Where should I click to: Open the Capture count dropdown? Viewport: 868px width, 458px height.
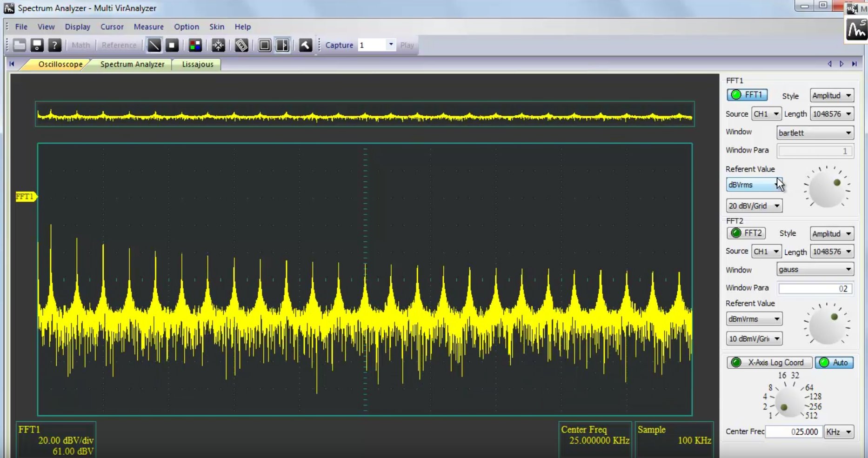tap(391, 45)
